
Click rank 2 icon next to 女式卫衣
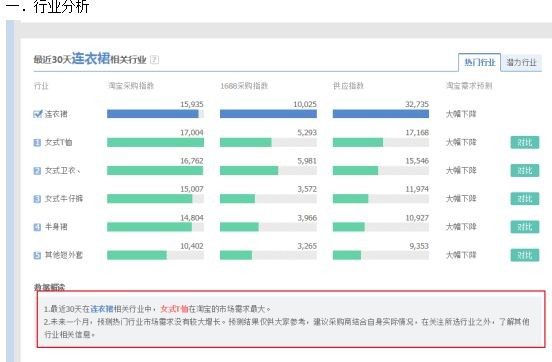click(x=37, y=170)
